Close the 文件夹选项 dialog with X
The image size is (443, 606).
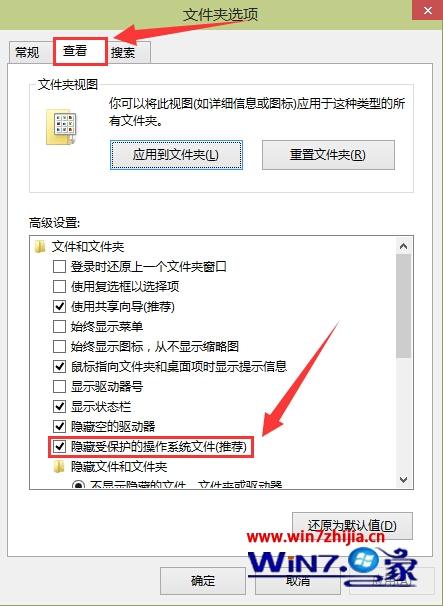tap(428, 11)
